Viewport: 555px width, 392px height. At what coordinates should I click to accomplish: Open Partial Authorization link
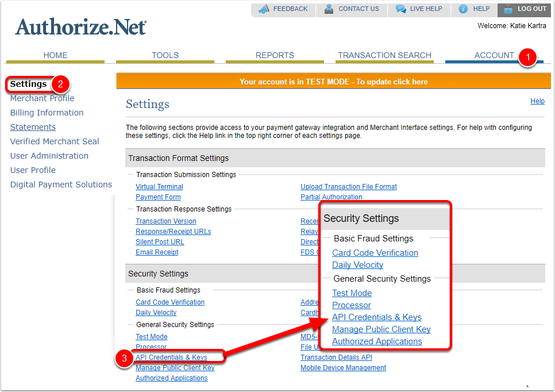[x=332, y=197]
